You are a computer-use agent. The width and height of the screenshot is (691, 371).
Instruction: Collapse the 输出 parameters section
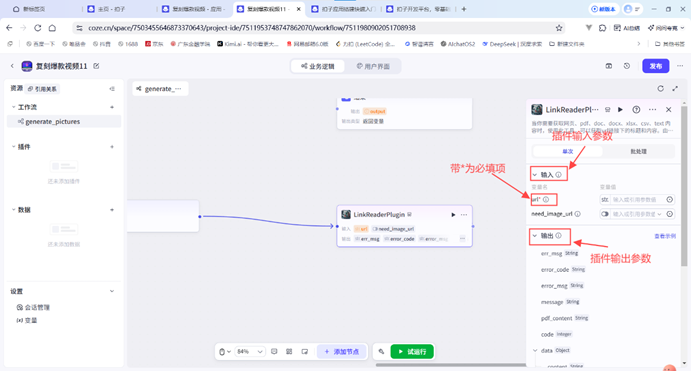tap(535, 236)
